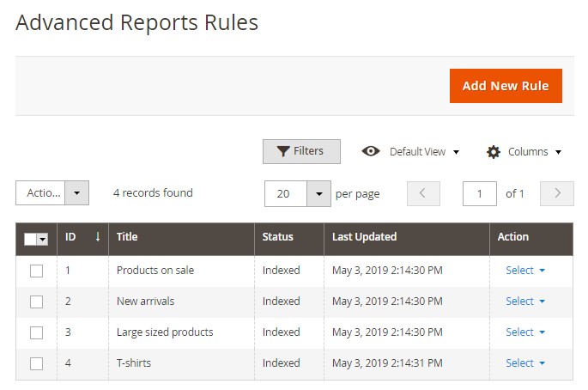Open Select action for T-shirts row

tap(524, 363)
